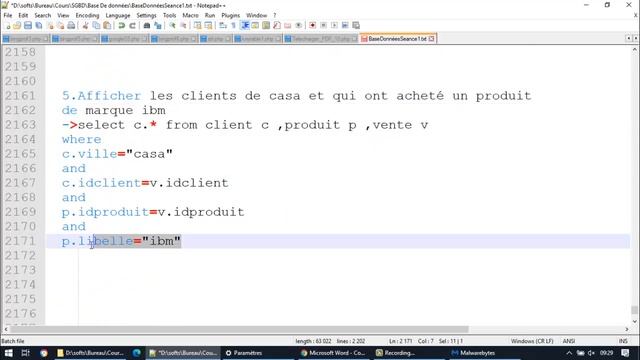Click the vertical scrollbar up arrow
This screenshot has height=360, width=640.
[635, 49]
